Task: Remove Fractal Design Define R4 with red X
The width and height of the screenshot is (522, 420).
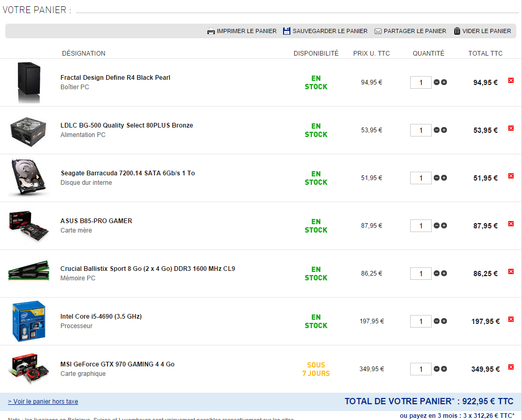Action: click(x=511, y=80)
